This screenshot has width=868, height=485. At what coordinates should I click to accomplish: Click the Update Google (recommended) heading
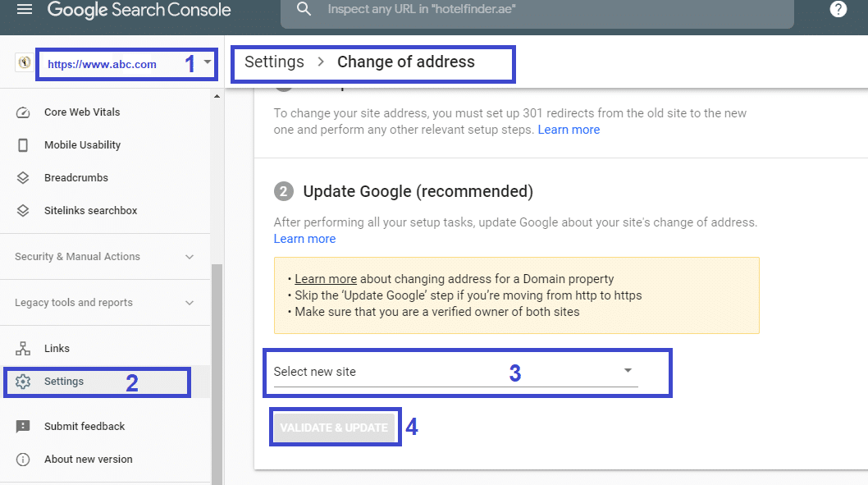[418, 191]
